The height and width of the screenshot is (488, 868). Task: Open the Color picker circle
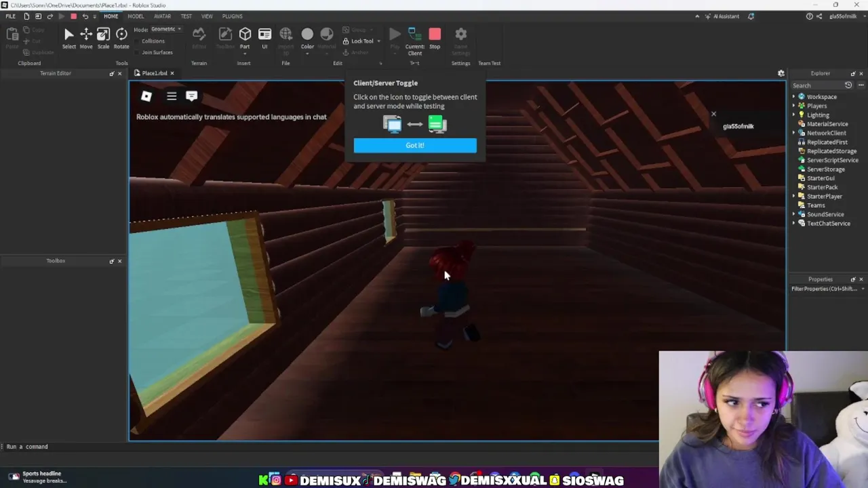[x=307, y=34]
